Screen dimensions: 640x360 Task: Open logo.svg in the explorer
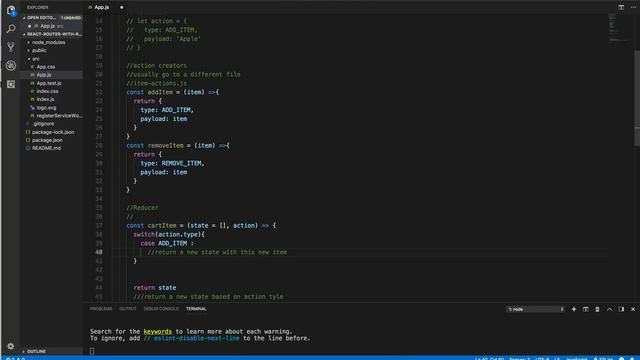pos(46,108)
